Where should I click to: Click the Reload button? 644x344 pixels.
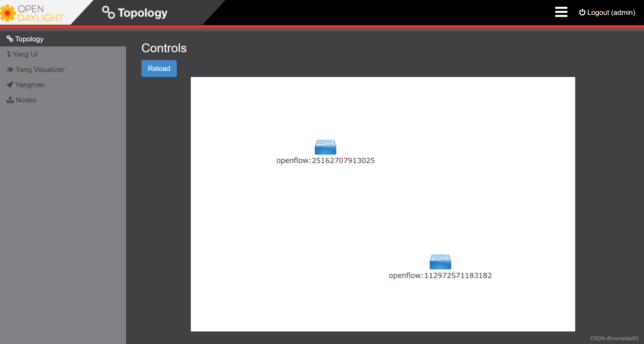(159, 69)
